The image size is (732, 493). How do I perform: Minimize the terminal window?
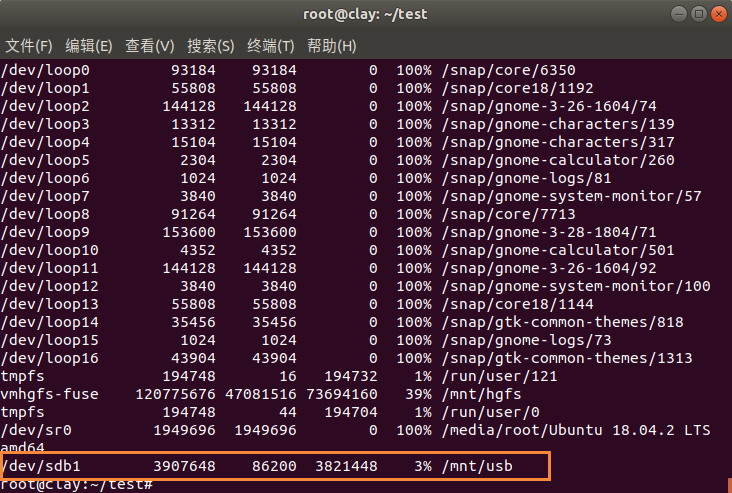[x=678, y=14]
